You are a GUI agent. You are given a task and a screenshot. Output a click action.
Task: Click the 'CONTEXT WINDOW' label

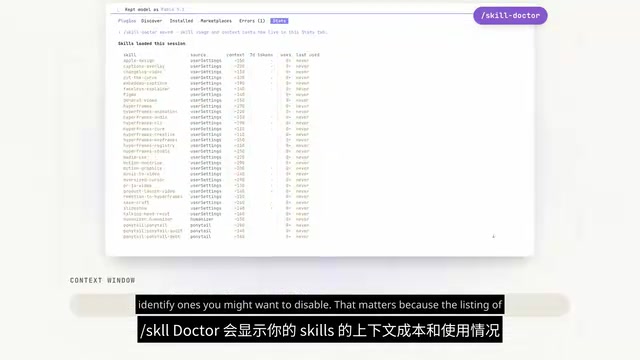coord(102,280)
